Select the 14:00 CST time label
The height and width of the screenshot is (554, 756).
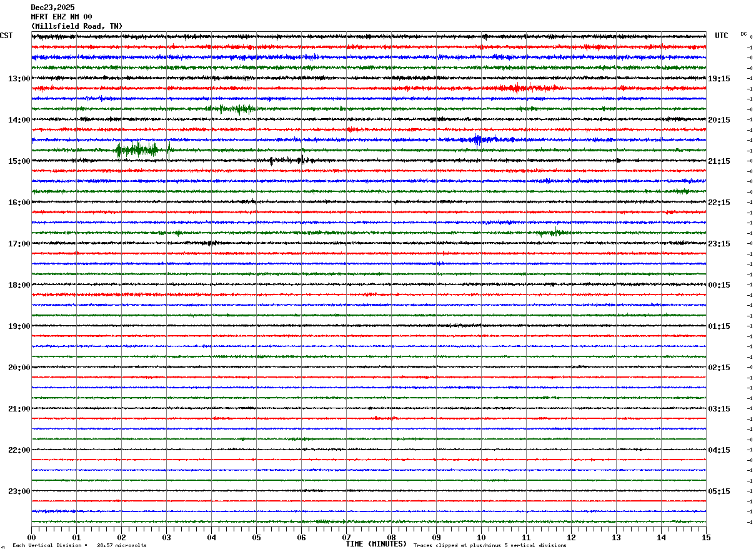tap(19, 120)
